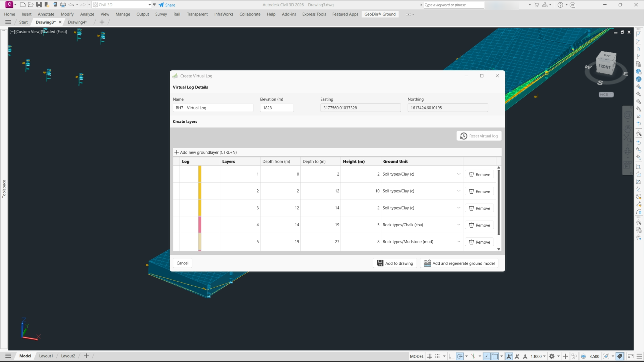
Task: Expand Ground Unit dropdown for layer 1
Action: [x=459, y=174]
